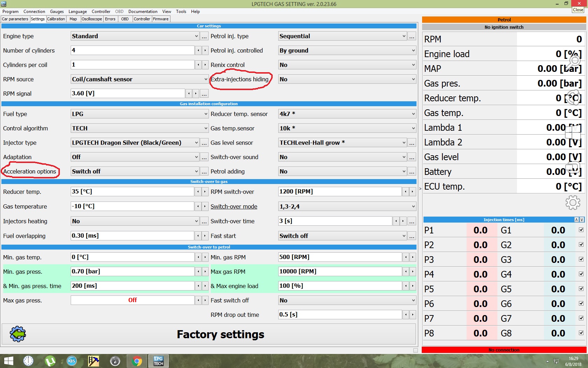Open the Engine type dropdown
Viewport: 588px width, 368px height.
pos(135,36)
